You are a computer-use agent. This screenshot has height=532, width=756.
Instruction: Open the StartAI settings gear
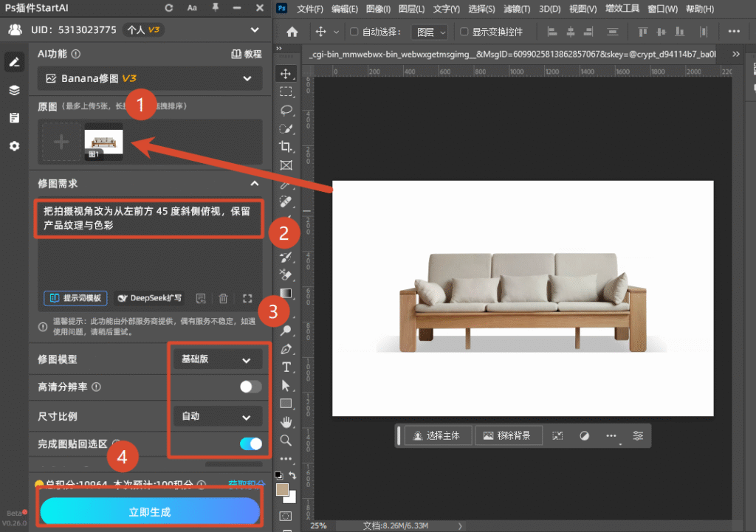15,146
